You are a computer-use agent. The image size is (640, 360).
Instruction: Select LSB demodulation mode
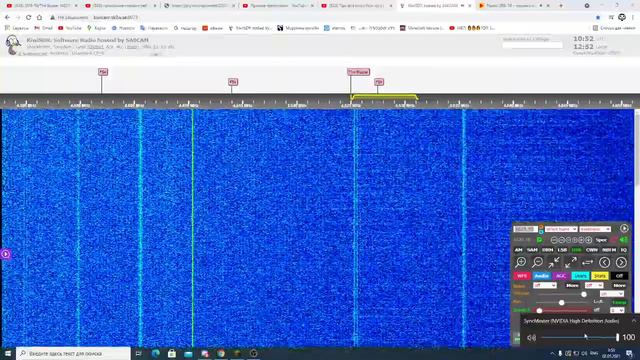tap(562, 250)
